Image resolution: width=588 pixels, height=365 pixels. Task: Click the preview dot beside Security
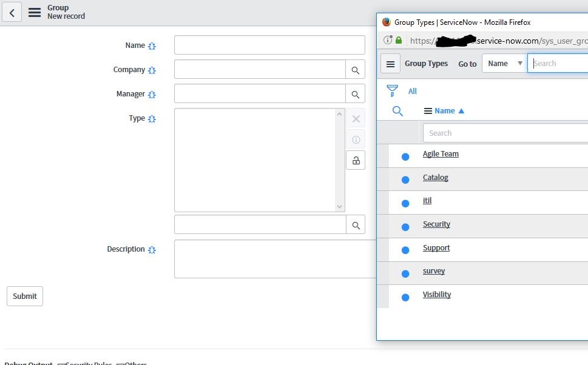coord(405,227)
